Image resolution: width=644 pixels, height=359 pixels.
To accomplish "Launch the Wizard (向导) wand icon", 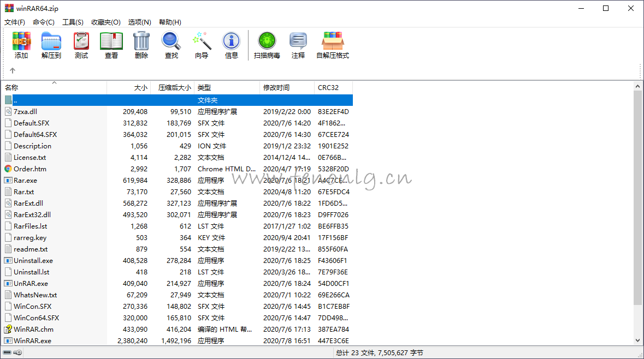I will (201, 45).
